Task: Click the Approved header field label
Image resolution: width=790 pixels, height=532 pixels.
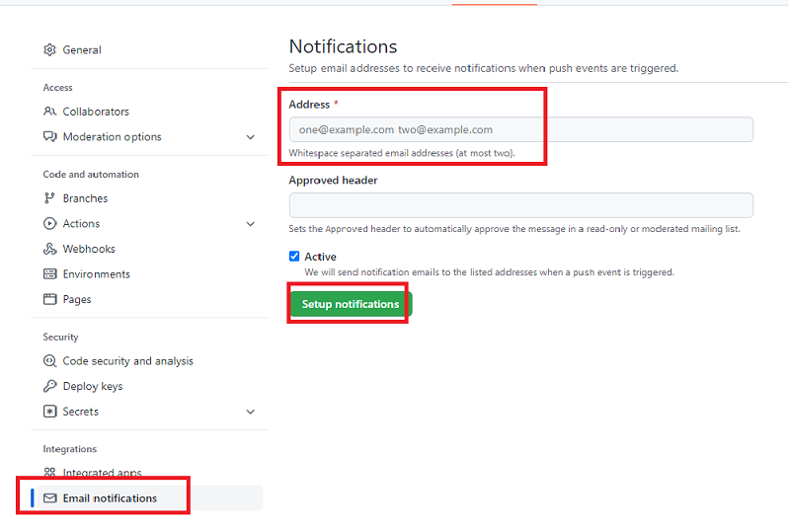Action: point(333,180)
